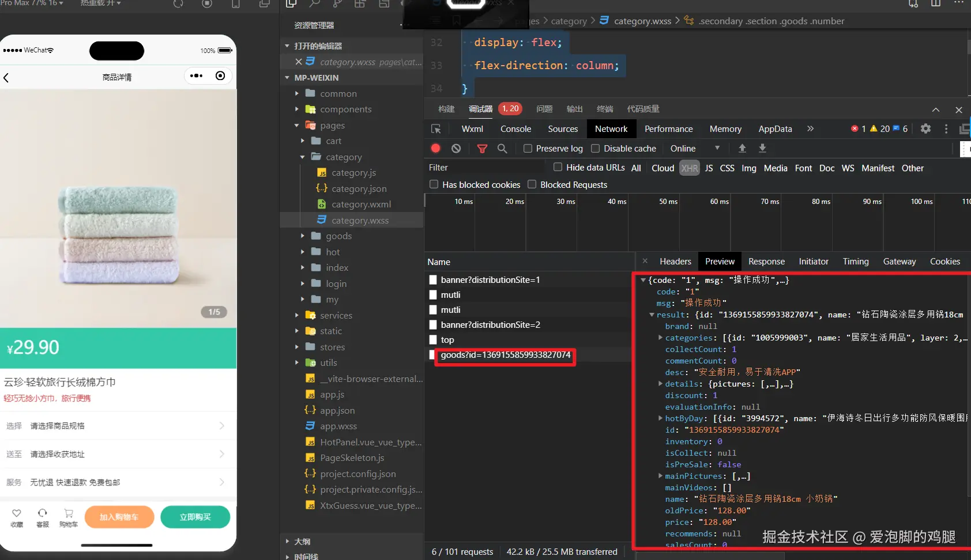Tap 请选择收获地址 row

pos(117,454)
